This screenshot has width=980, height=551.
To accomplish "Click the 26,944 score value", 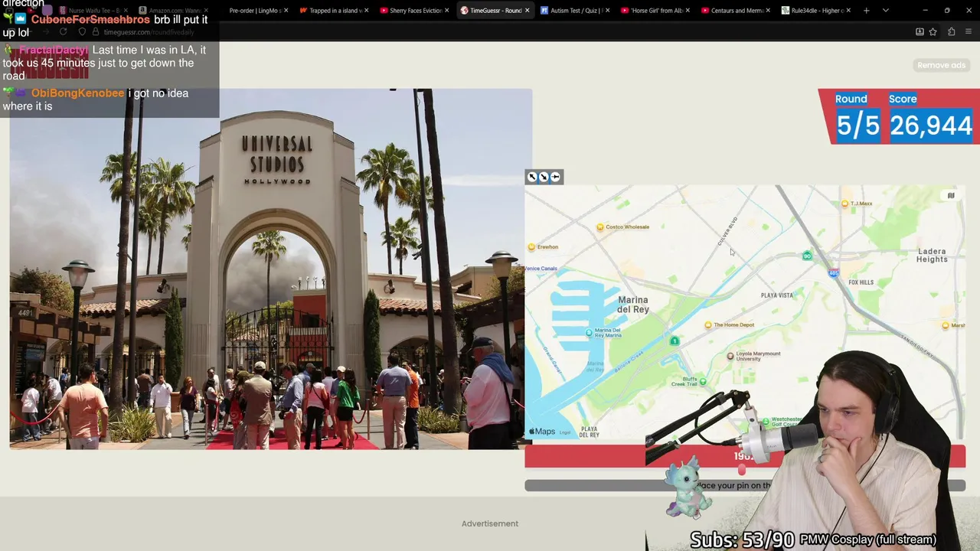I will (x=931, y=126).
